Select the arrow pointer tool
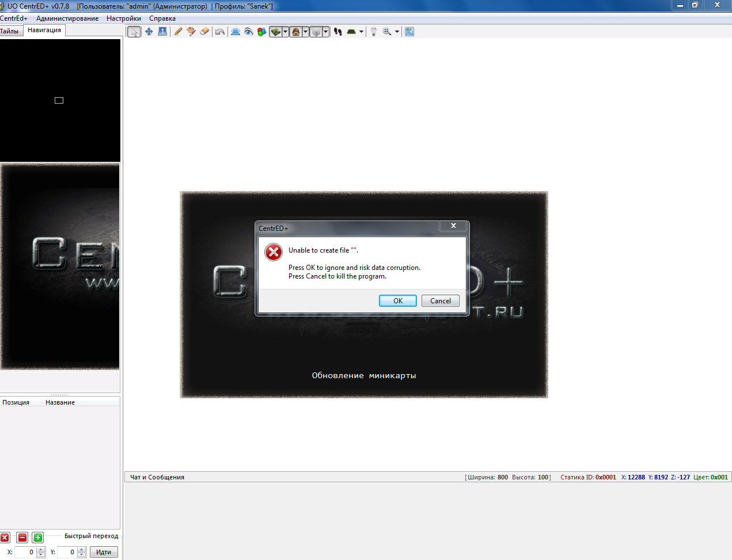Viewport: 732px width, 560px height. [x=134, y=32]
